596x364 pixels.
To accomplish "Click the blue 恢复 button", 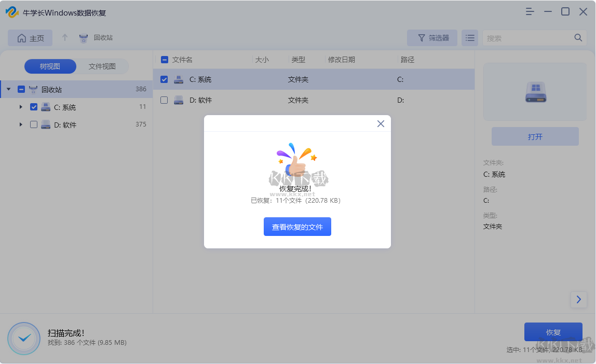I will click(553, 332).
